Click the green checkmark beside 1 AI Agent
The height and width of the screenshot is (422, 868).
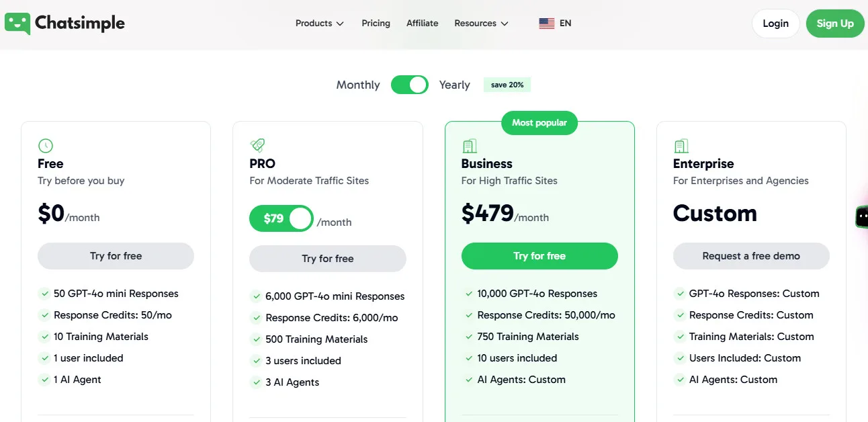(44, 380)
